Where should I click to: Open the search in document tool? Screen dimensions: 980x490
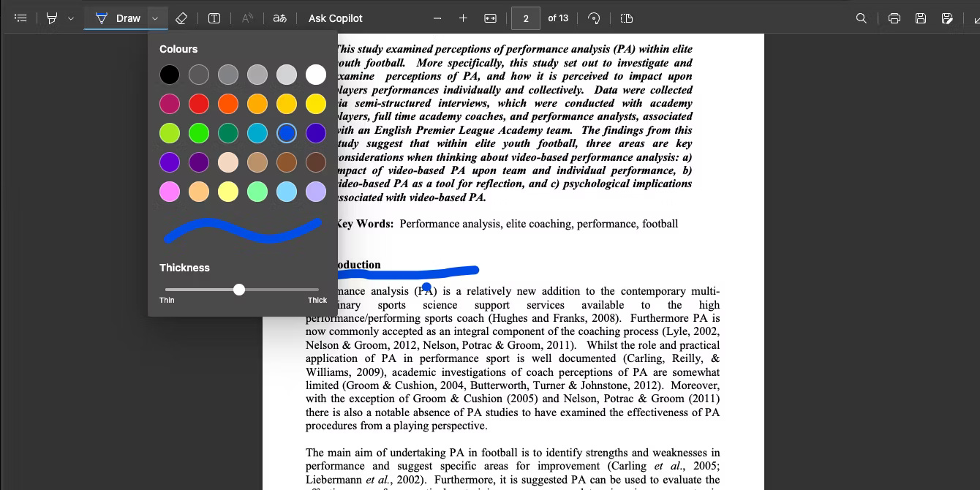point(861,18)
